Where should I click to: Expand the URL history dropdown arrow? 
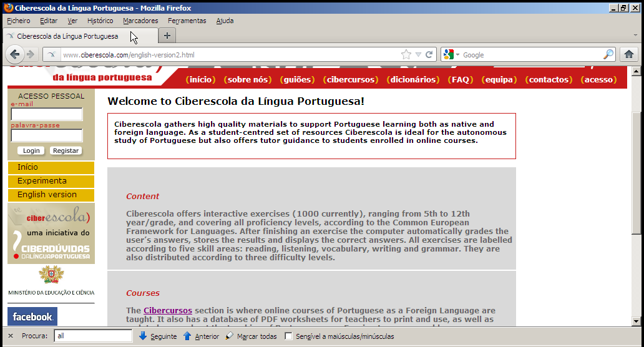418,55
